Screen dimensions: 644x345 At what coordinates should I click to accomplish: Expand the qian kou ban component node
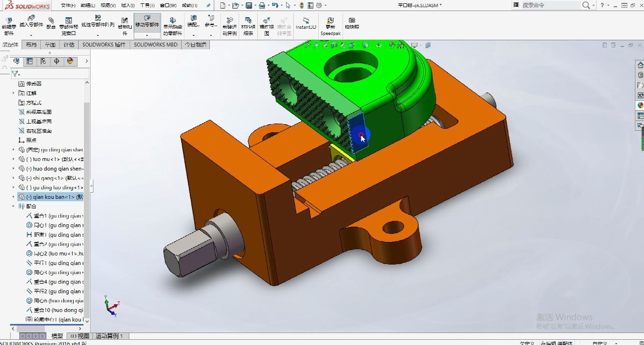13,196
